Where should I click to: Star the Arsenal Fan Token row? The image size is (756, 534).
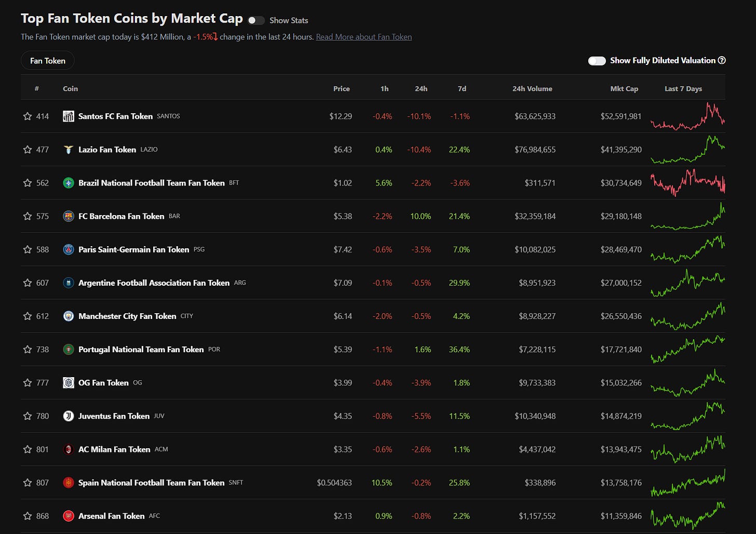(x=28, y=516)
